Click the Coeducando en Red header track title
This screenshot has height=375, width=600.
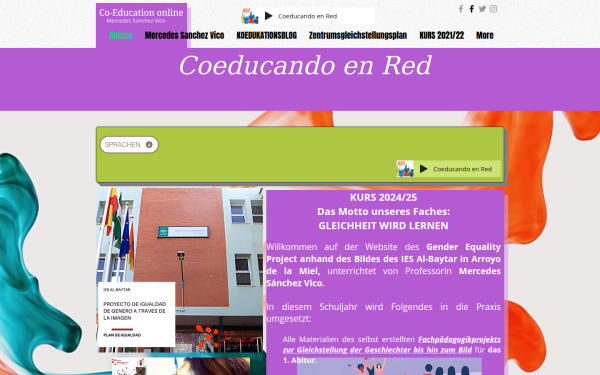308,16
